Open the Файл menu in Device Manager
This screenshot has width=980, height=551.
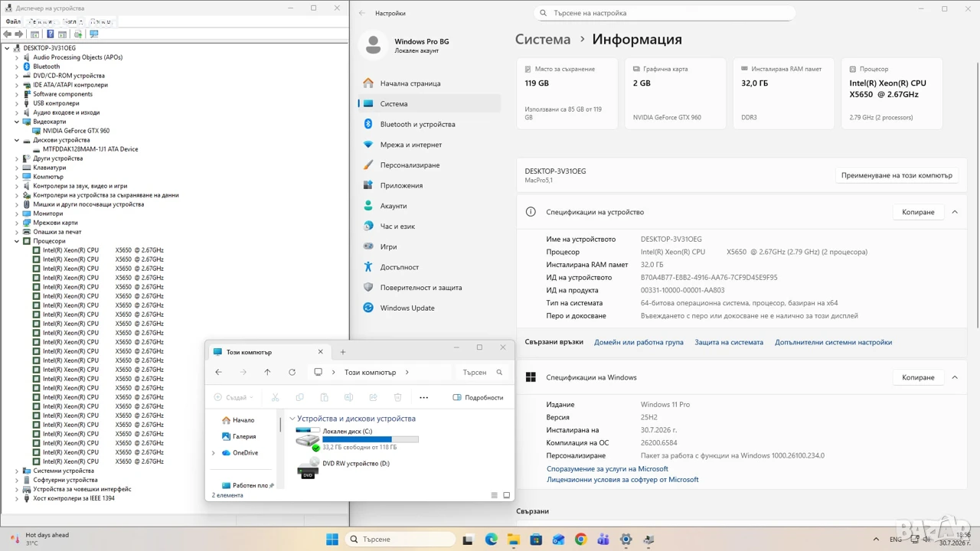[x=13, y=21]
